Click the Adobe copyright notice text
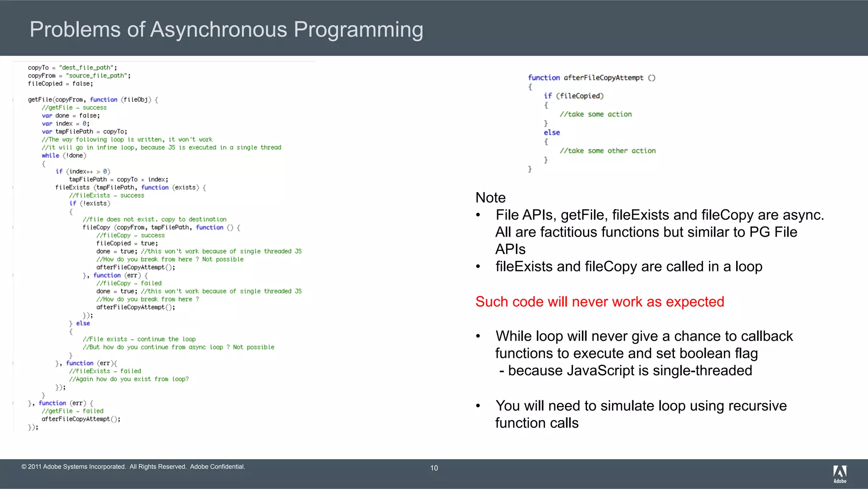 point(133,467)
